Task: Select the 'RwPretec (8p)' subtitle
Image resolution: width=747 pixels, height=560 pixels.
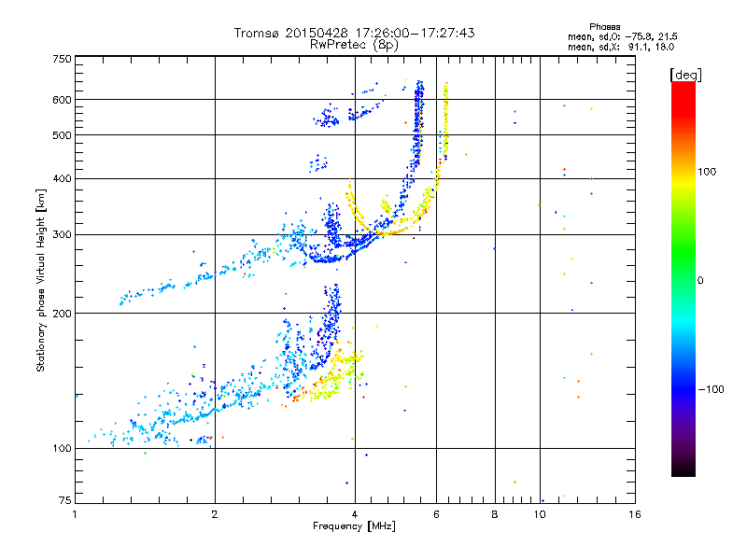Action: coord(354,45)
